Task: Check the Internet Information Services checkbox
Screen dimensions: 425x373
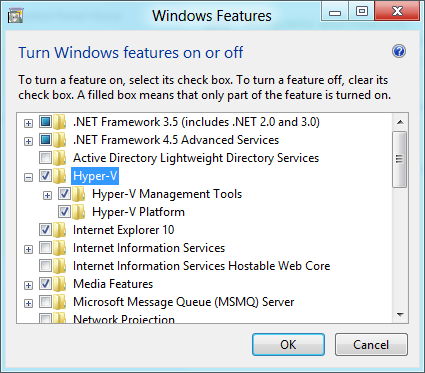Action: pyautogui.click(x=45, y=248)
